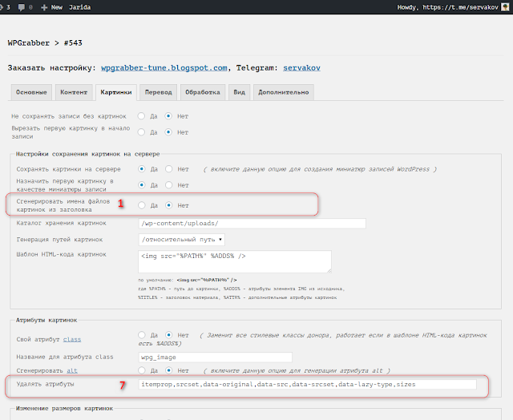
Task: Open the Генерация путей картинок dropdown
Action: click(x=182, y=240)
